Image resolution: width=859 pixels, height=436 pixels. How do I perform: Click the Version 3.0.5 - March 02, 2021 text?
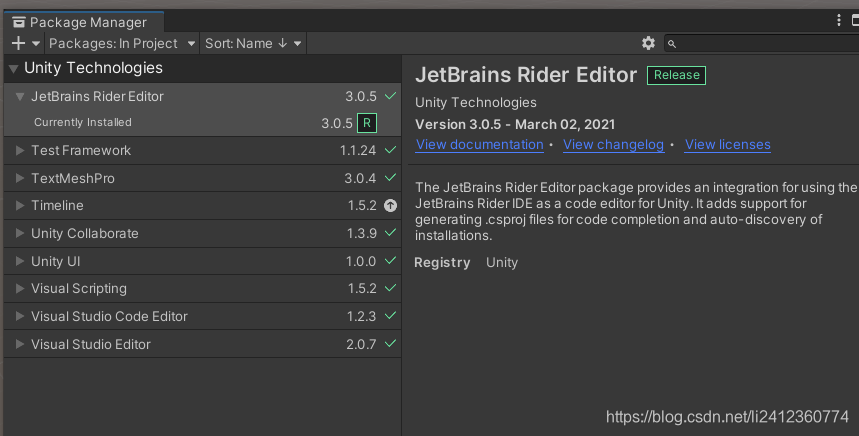515,124
